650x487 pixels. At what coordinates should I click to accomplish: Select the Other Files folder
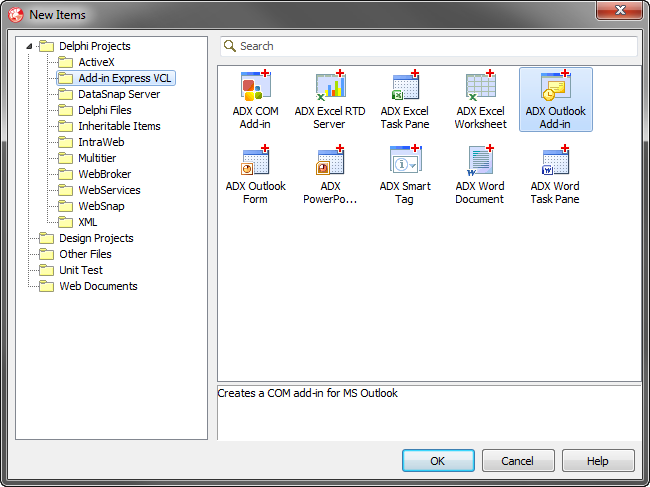click(x=75, y=254)
